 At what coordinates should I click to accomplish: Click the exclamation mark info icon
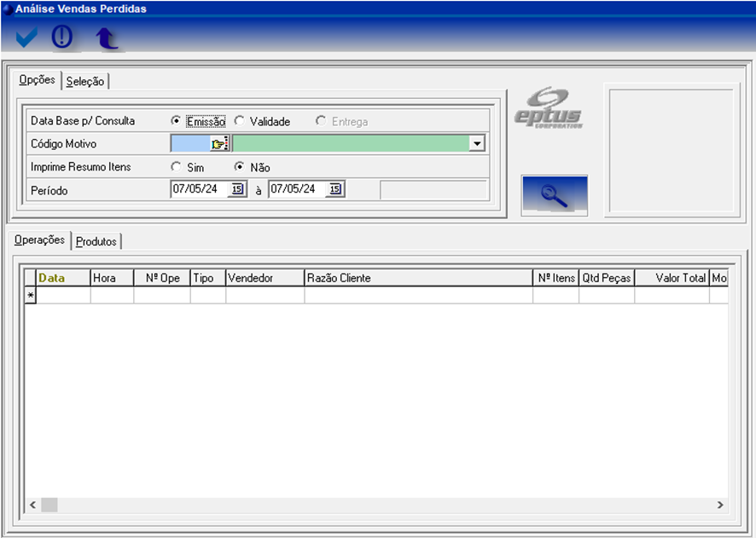point(62,38)
